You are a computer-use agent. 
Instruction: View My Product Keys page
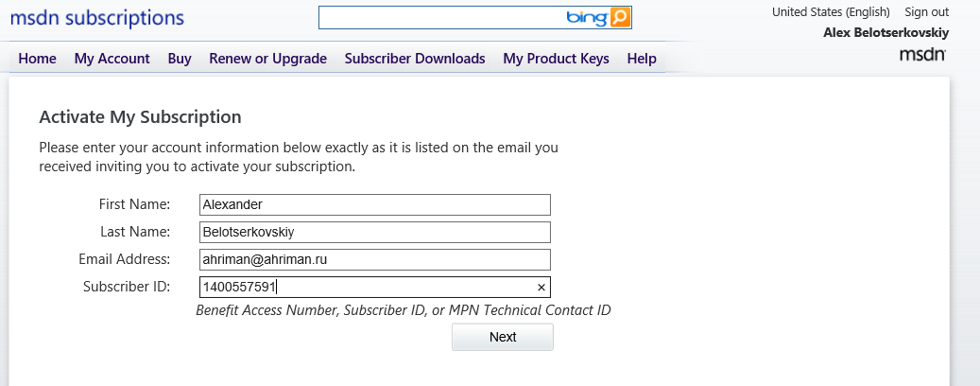tap(556, 59)
